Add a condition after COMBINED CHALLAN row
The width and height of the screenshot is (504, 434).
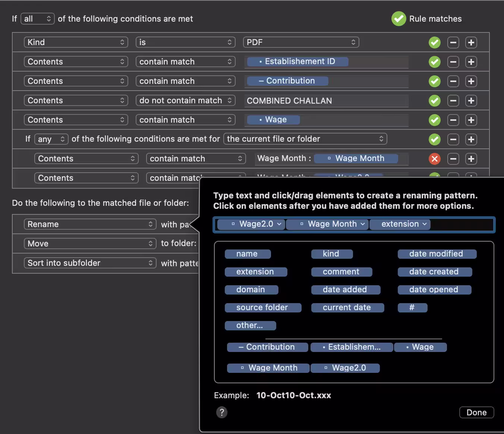point(471,101)
